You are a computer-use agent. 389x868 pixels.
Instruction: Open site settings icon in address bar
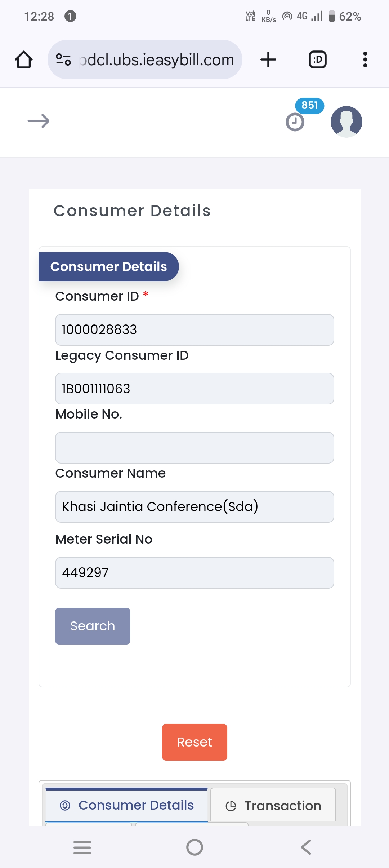point(63,59)
